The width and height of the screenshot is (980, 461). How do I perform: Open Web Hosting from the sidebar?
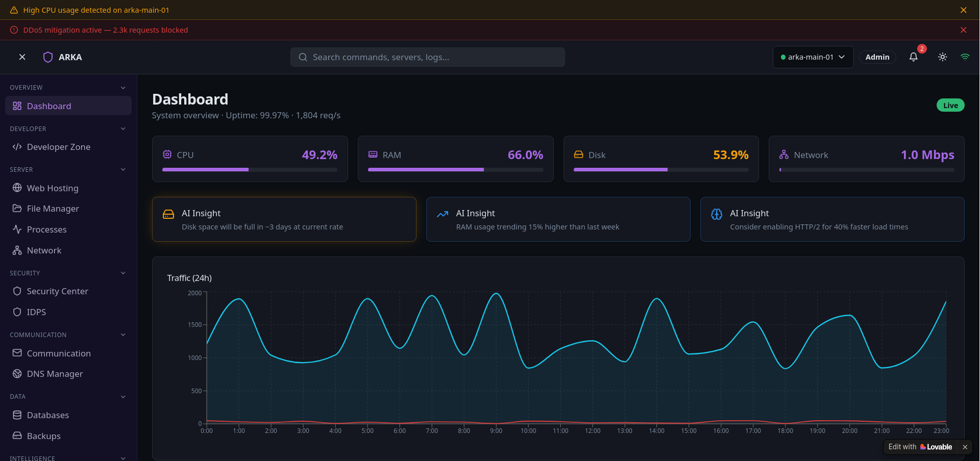[53, 188]
